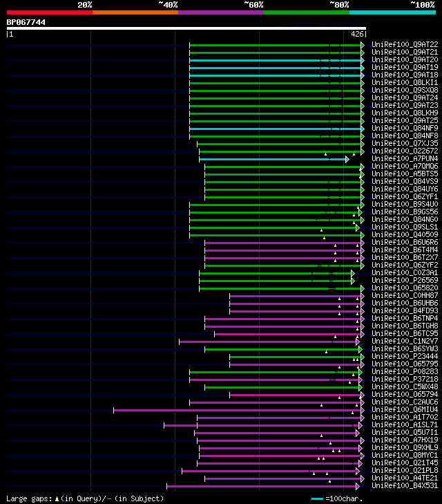Click the UniRef100_B6U6R6 label

pos(405,243)
